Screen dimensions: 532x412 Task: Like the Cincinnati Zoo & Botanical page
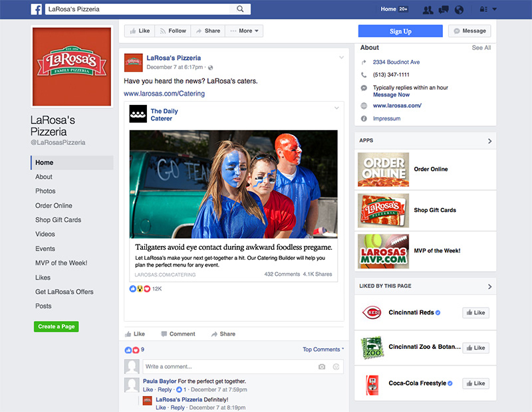click(x=475, y=348)
